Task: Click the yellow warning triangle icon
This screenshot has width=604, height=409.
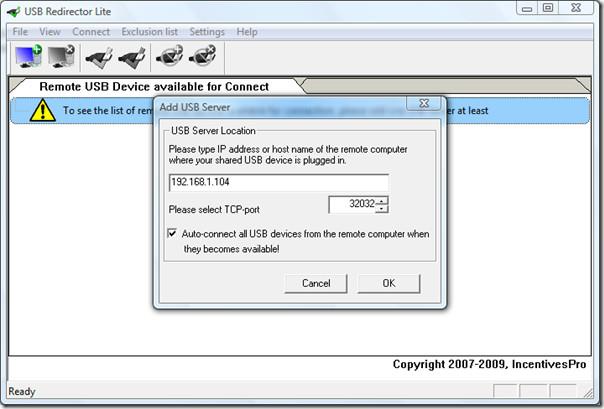Action: 42,111
